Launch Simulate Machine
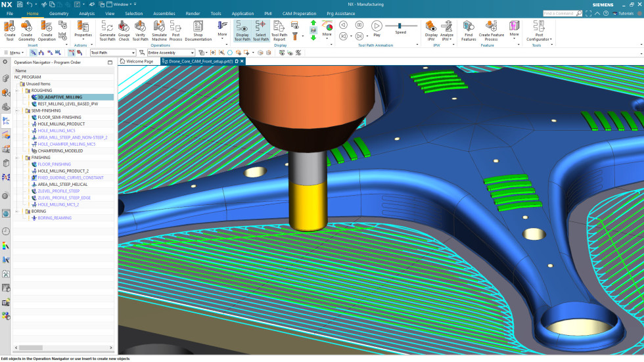 tap(159, 27)
